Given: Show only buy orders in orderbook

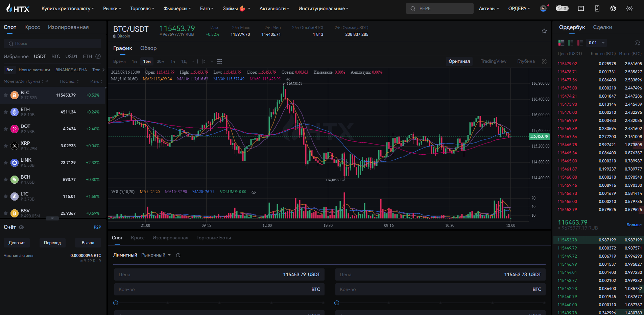Looking at the screenshot, I should point(571,43).
